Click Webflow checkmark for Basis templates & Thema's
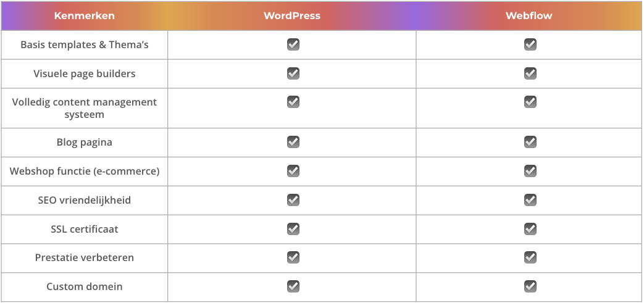The image size is (644, 303). point(530,44)
